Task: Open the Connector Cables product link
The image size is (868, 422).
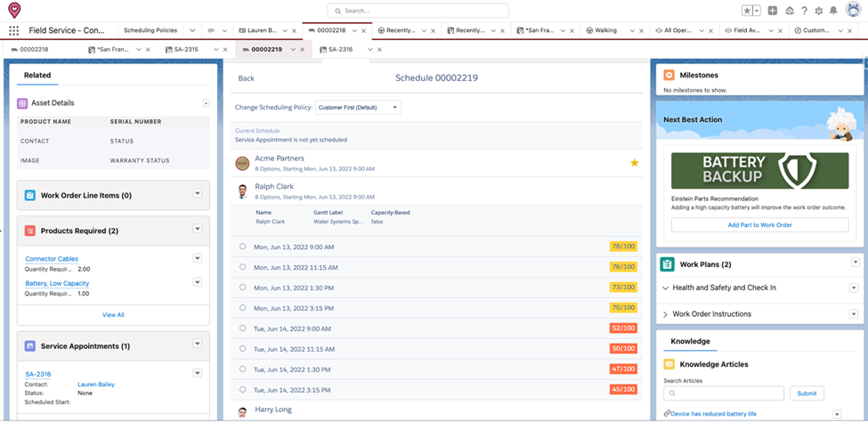Action: (52, 259)
